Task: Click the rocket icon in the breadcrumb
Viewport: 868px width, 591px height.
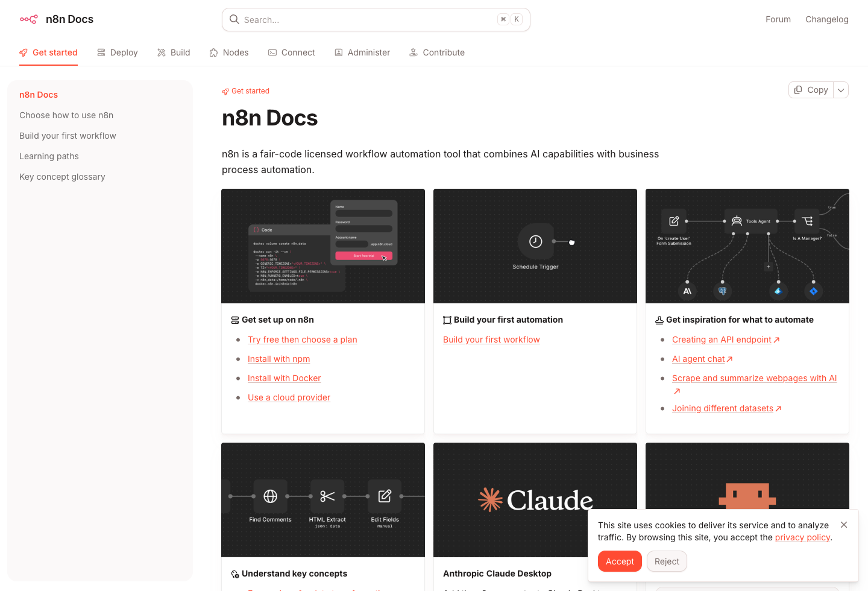Action: click(x=225, y=92)
